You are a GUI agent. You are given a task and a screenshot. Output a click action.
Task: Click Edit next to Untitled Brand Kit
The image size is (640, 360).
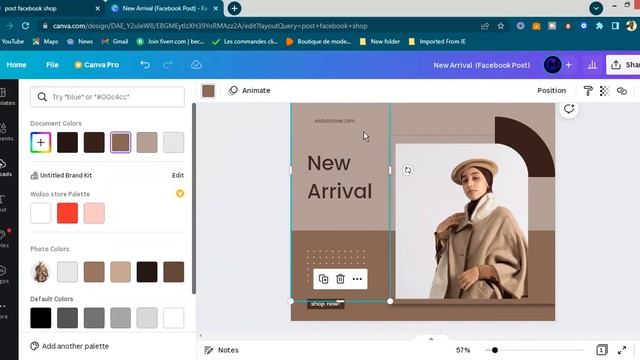coord(178,175)
